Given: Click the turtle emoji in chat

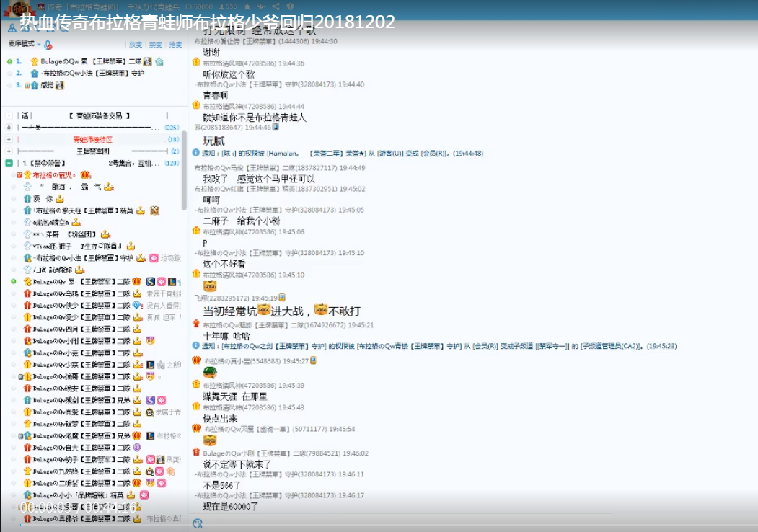Looking at the screenshot, I should tap(210, 373).
